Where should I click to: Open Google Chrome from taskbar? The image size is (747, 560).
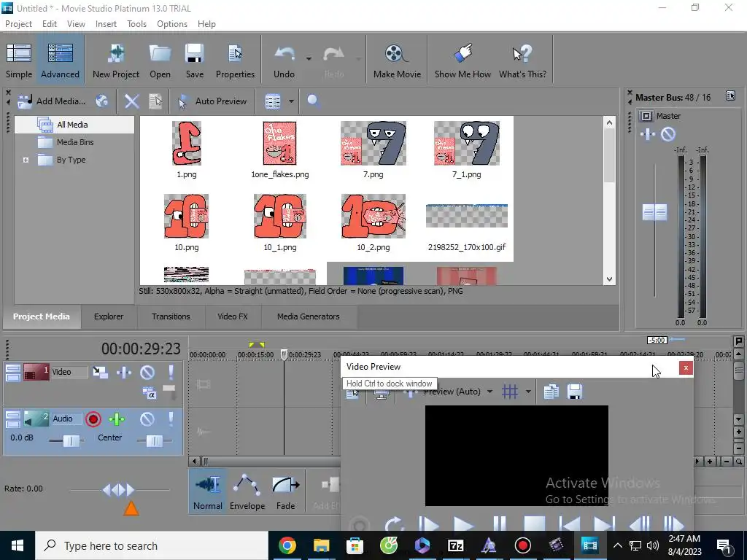click(x=287, y=545)
